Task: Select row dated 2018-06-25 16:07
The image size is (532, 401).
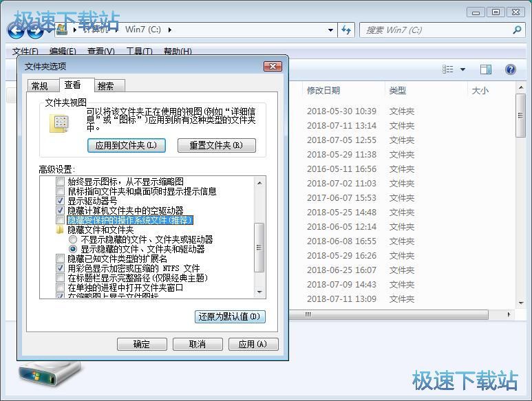Action: pos(402,270)
